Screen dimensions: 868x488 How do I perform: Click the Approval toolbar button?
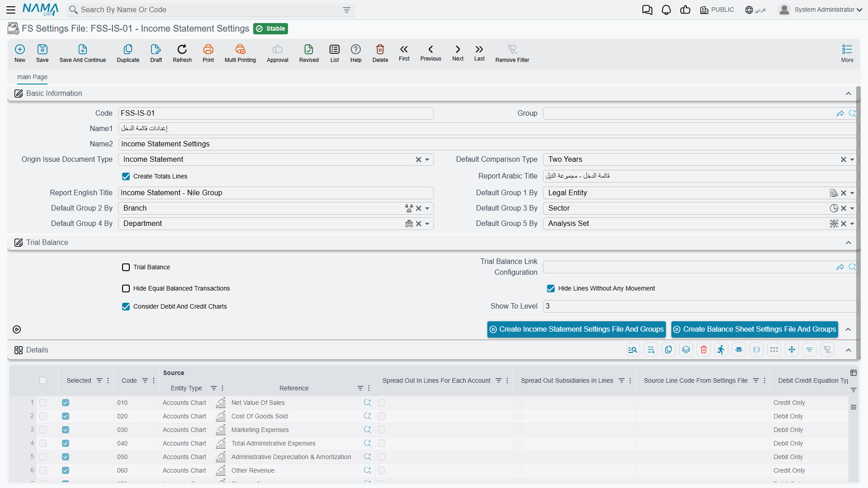coord(278,53)
